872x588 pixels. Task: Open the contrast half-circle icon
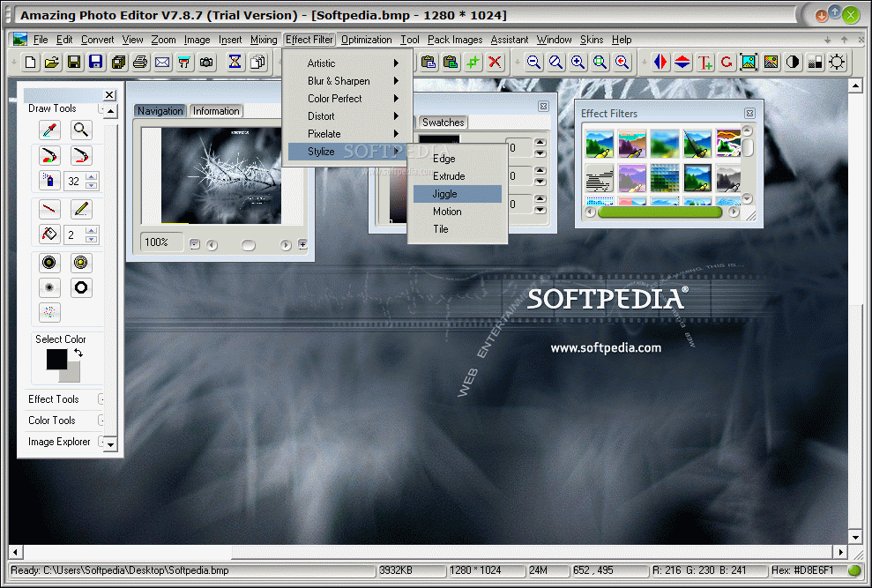[793, 63]
